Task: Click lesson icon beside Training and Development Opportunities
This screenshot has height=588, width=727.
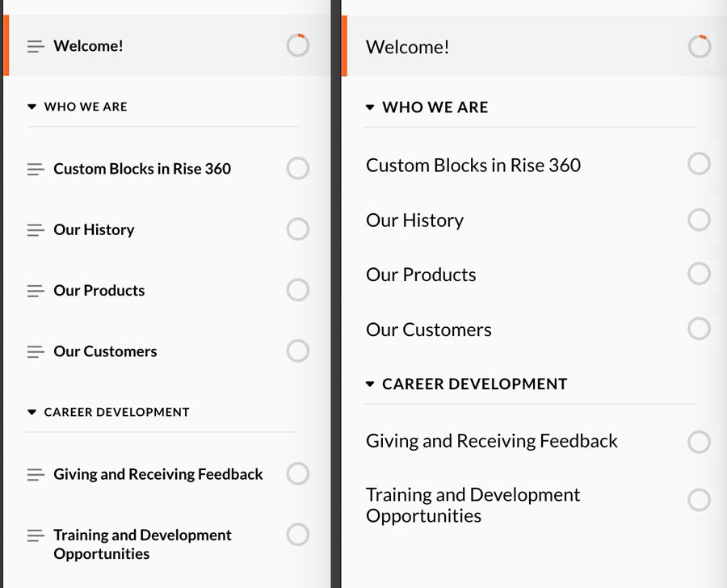Action: coord(36,535)
